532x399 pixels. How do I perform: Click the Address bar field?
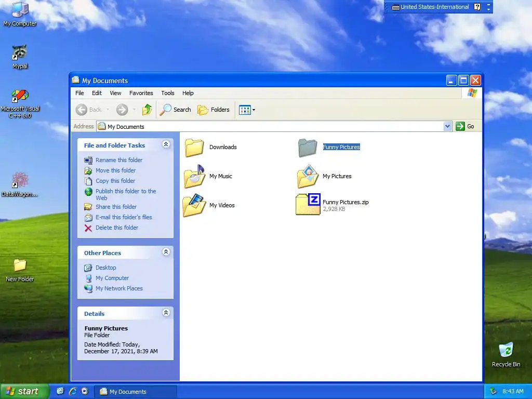click(x=274, y=127)
